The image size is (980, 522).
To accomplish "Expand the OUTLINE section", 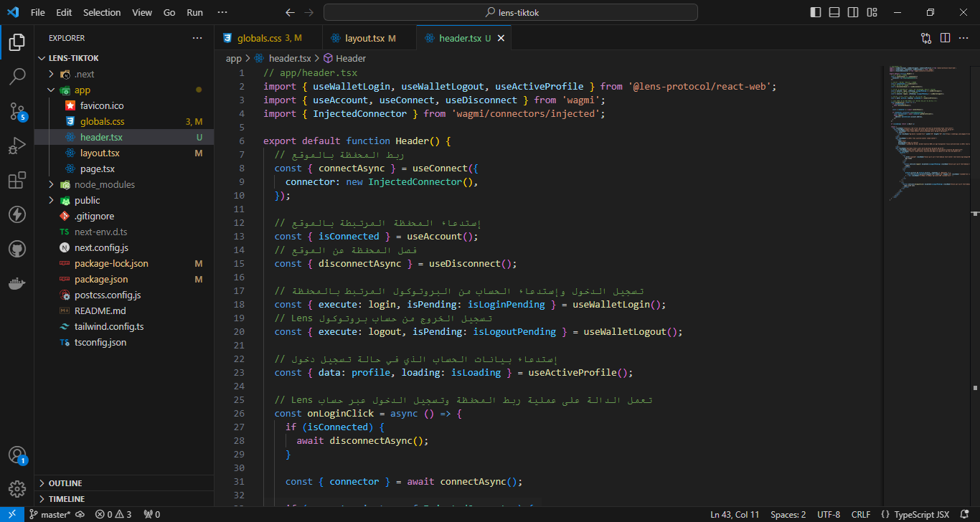I will click(x=65, y=483).
